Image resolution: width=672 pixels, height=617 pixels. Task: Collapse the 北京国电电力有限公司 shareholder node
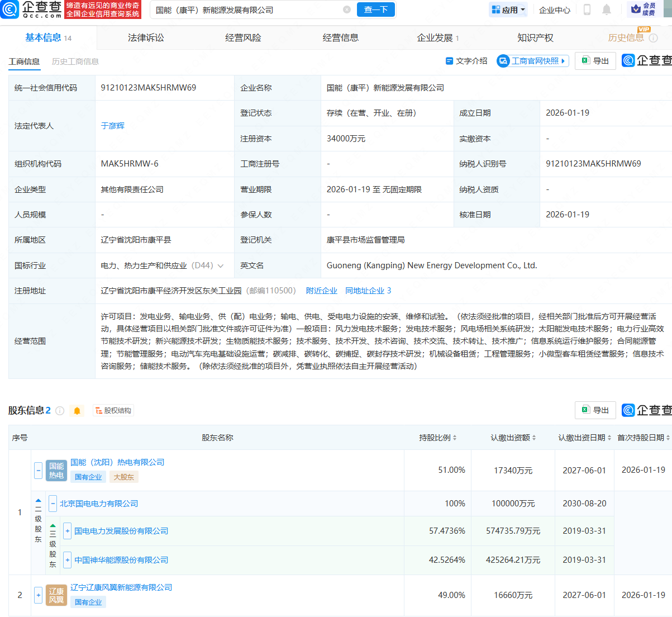(53, 504)
